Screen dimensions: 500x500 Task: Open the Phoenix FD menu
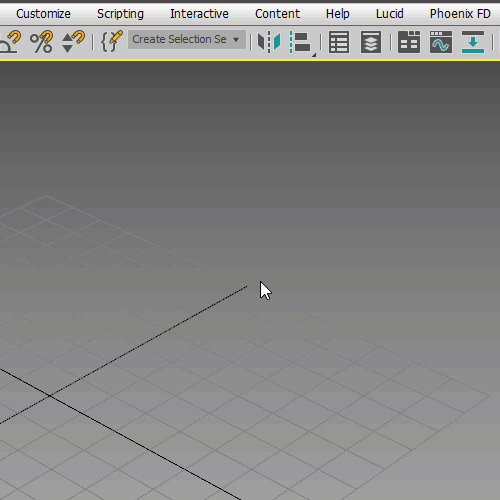tap(460, 14)
